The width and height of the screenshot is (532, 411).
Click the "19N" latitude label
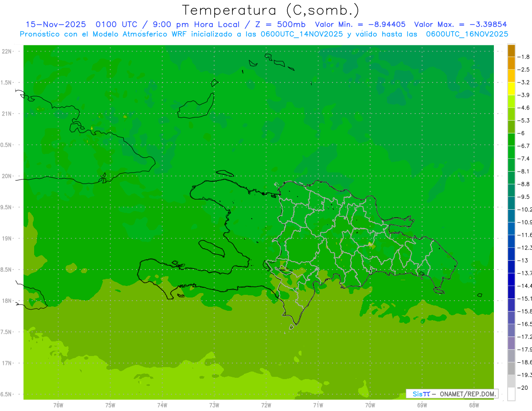point(7,239)
